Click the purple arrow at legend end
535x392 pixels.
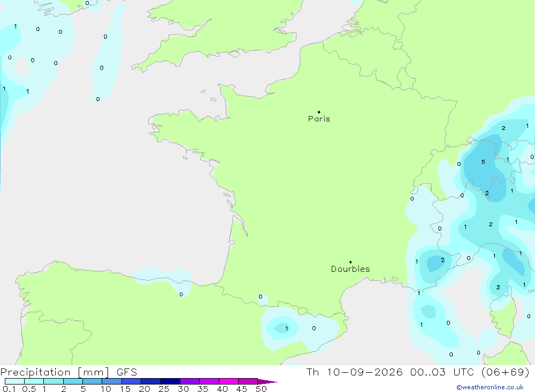point(267,382)
